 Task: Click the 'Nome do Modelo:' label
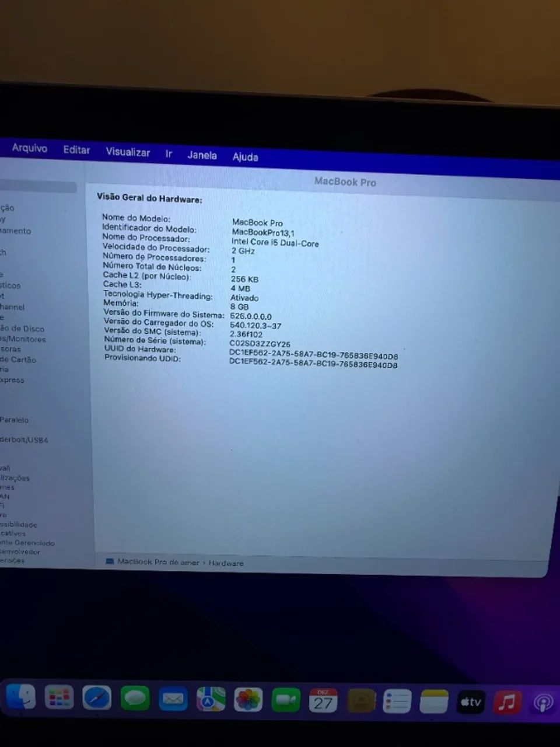tap(136, 218)
